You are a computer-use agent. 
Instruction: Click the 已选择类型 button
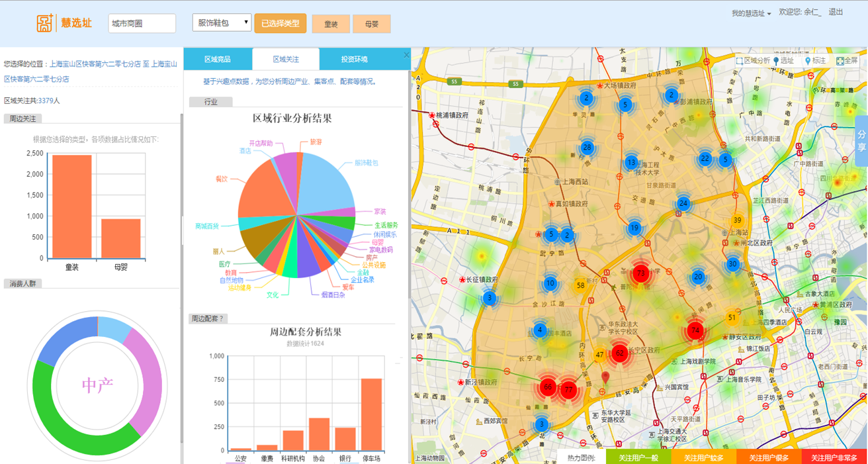click(281, 23)
